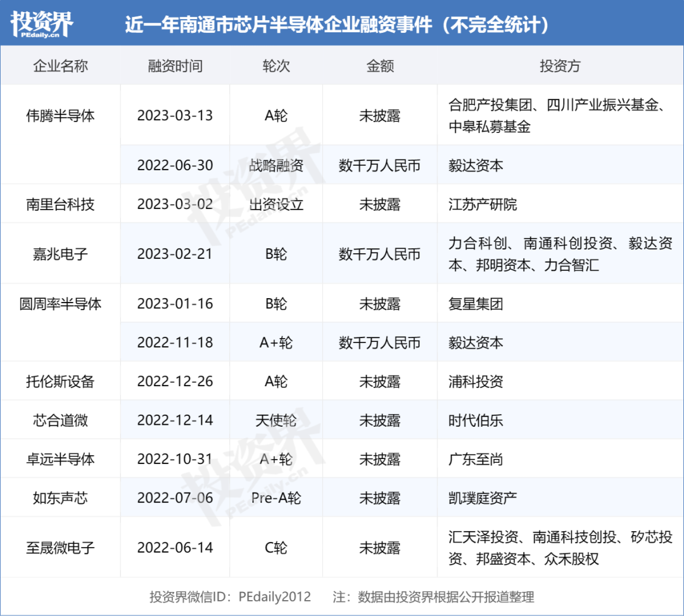Click the date "2023-03-02"

175,204
